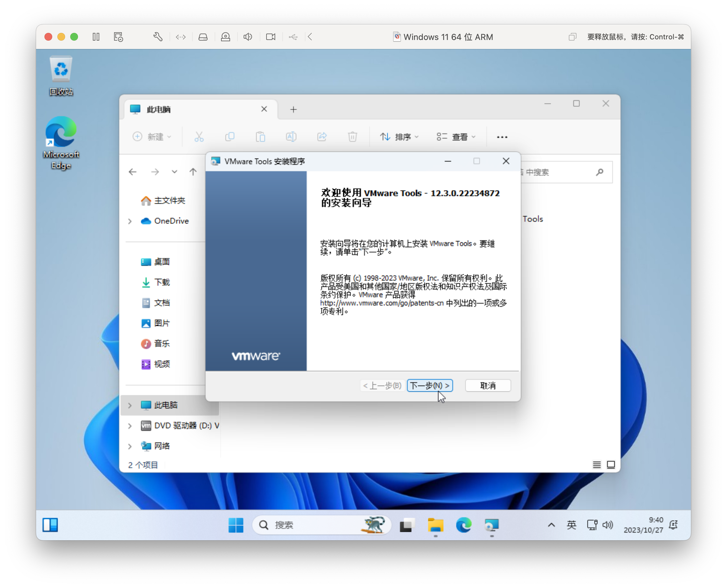Viewport: 727px width, 588px height.
Task: Click the VMware pause VM toolbar icon
Action: point(96,37)
